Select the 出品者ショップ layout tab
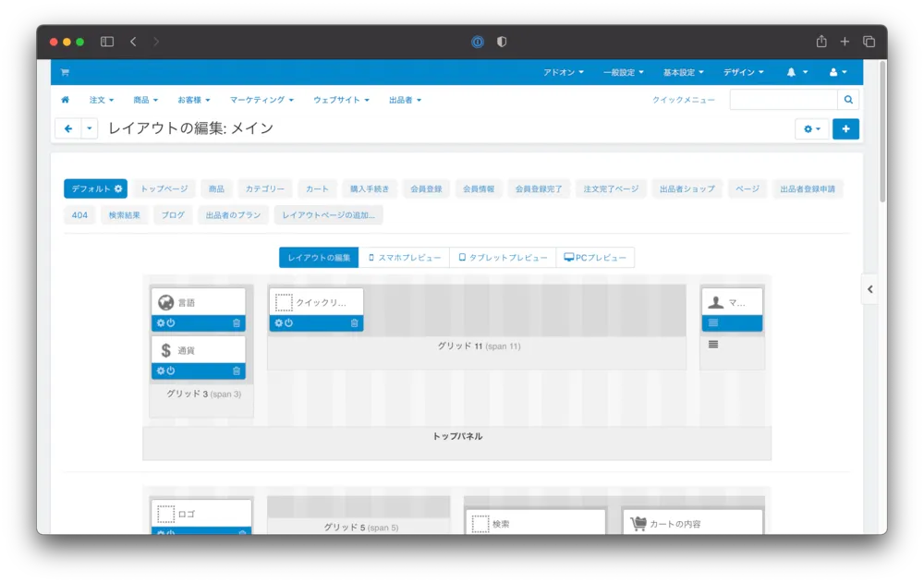Screen dimensions: 924x583 click(687, 188)
